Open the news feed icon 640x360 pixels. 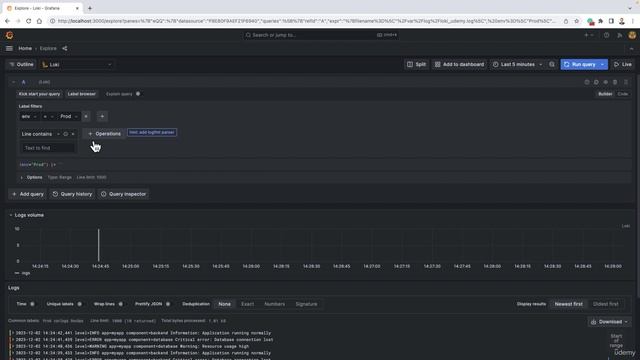[620, 35]
